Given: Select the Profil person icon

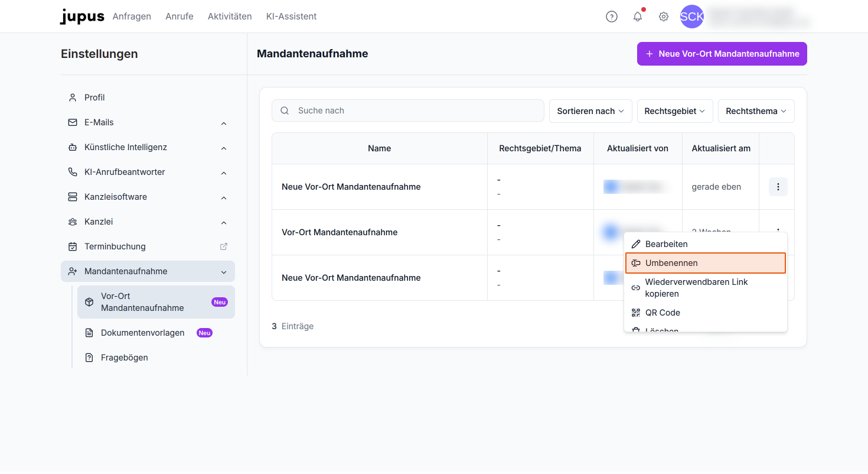Looking at the screenshot, I should click(73, 98).
